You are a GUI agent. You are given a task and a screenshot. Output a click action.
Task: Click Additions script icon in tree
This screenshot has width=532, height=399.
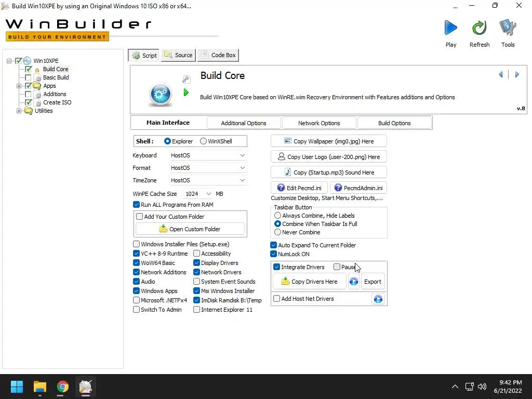[38, 95]
